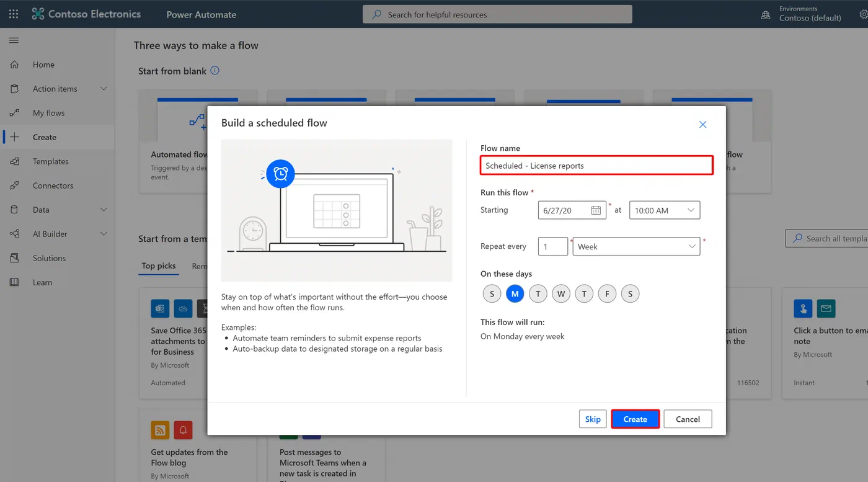The width and height of the screenshot is (868, 482).
Task: Select the Create menu item
Action: [x=57, y=137]
